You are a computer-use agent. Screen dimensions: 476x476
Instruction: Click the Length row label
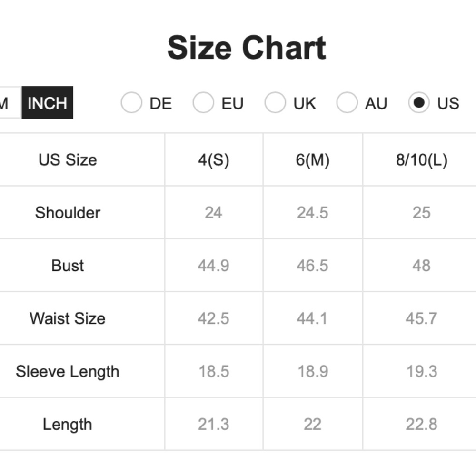[x=68, y=425]
